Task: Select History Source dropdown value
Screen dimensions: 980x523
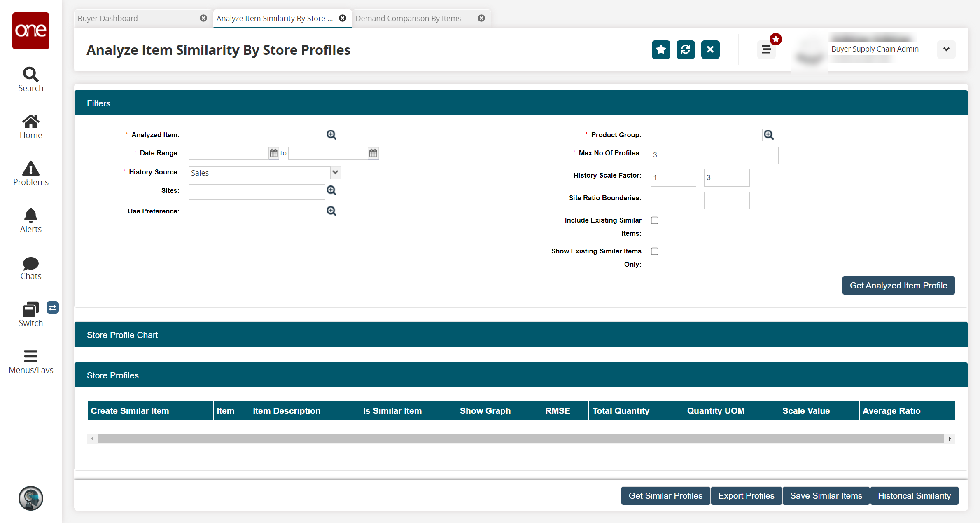Action: pyautogui.click(x=264, y=172)
